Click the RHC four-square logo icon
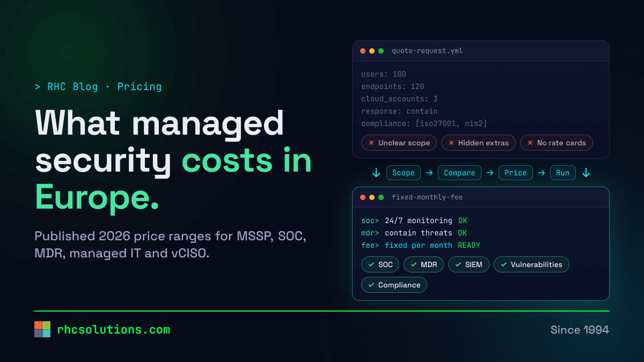The width and height of the screenshot is (644, 362). pyautogui.click(x=42, y=329)
